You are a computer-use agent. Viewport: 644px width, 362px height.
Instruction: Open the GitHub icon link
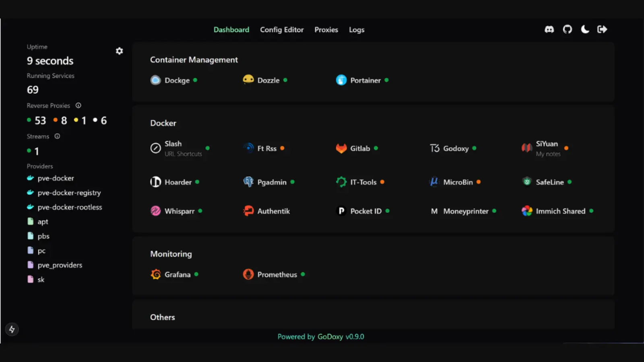tap(567, 29)
